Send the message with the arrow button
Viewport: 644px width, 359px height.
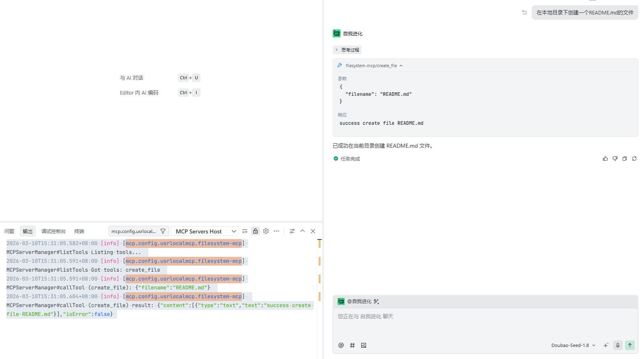tap(630, 345)
